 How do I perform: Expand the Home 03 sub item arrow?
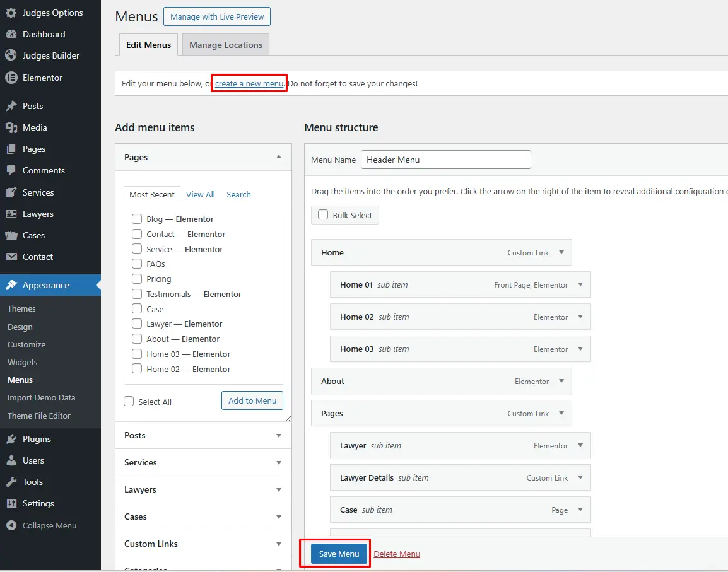click(x=580, y=349)
